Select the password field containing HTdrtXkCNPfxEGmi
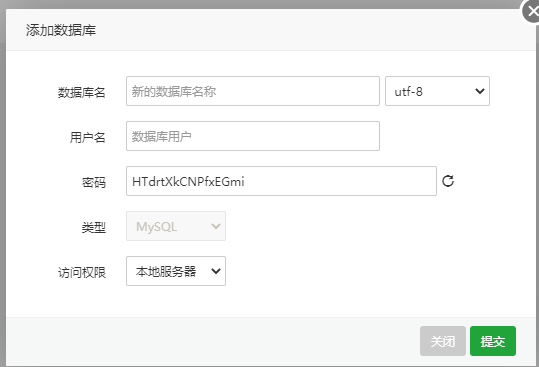539x367 pixels. pyautogui.click(x=281, y=181)
